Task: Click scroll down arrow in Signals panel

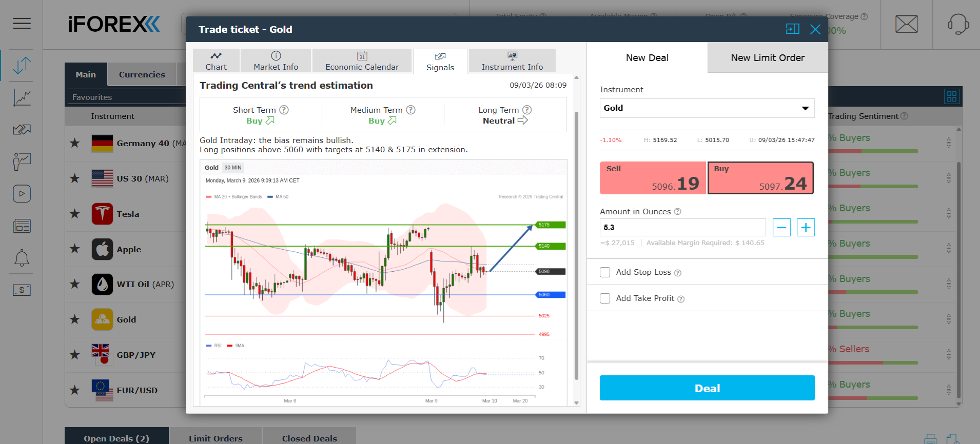Action: (x=576, y=403)
